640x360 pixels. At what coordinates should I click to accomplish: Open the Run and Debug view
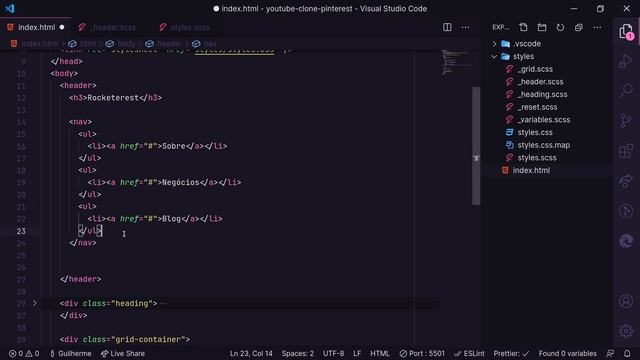click(x=626, y=61)
